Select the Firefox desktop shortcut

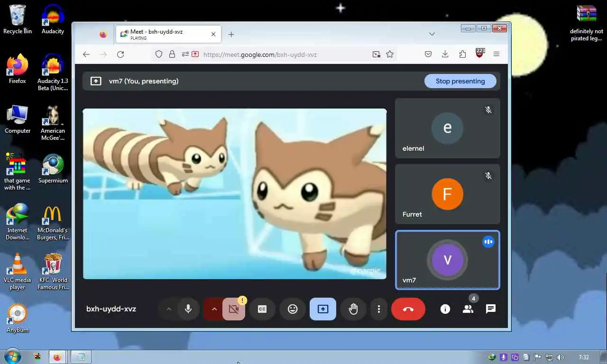coord(18,69)
